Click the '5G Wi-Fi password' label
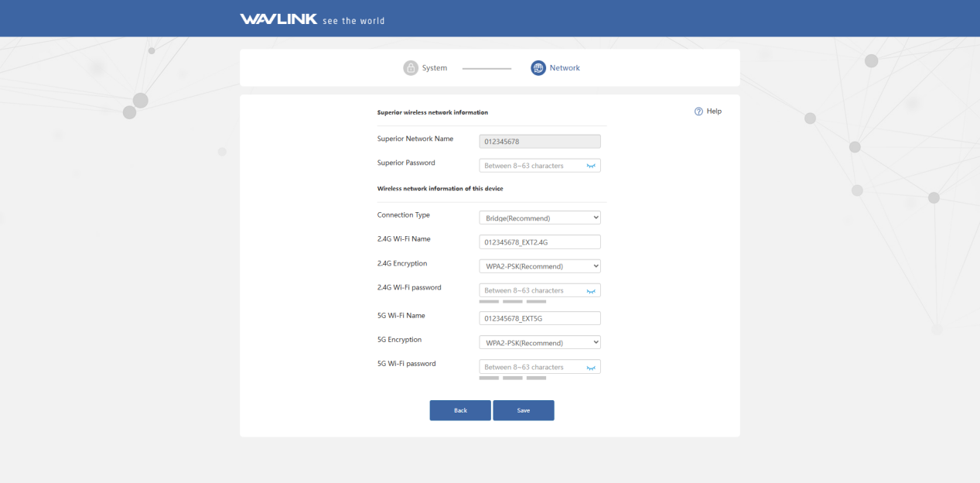This screenshot has height=483, width=980. (x=407, y=364)
